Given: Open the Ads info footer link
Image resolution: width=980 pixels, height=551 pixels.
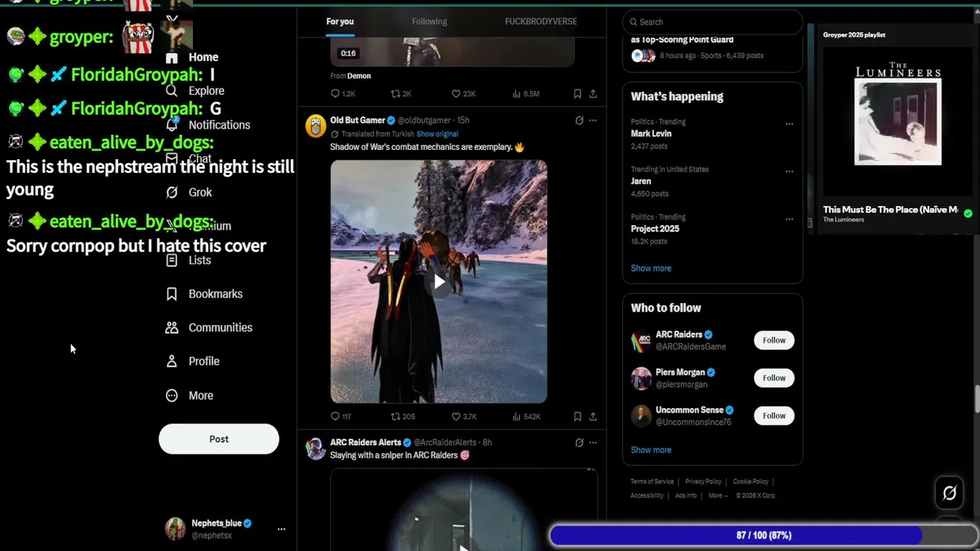Looking at the screenshot, I should coord(686,495).
